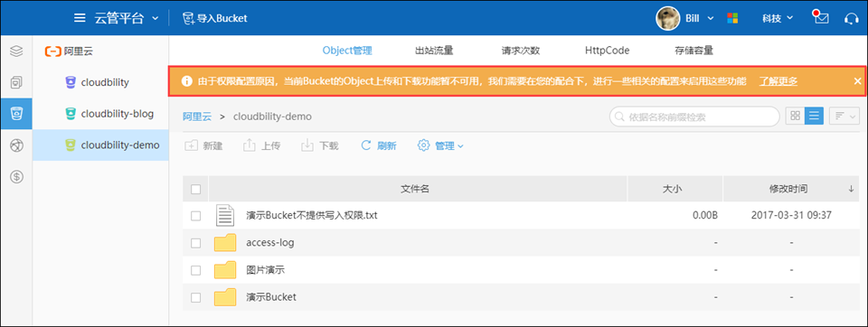868x327 pixels.
Task: Click Bill's profile avatar
Action: pos(667,18)
